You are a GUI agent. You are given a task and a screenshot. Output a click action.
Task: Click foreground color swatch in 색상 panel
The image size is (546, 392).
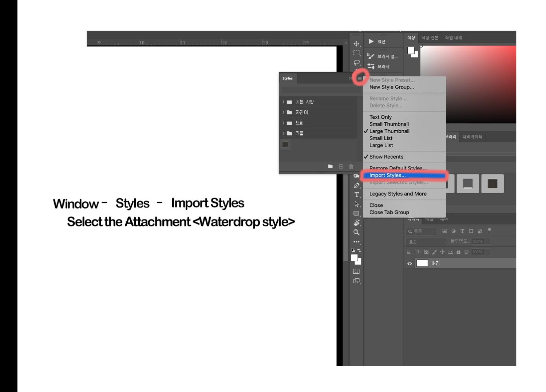click(411, 51)
